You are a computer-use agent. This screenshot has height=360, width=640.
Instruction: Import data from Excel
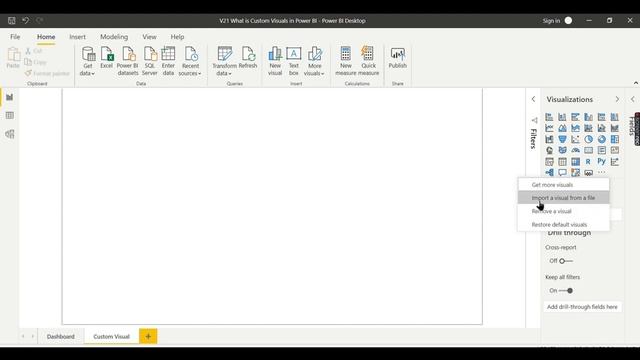(107, 57)
